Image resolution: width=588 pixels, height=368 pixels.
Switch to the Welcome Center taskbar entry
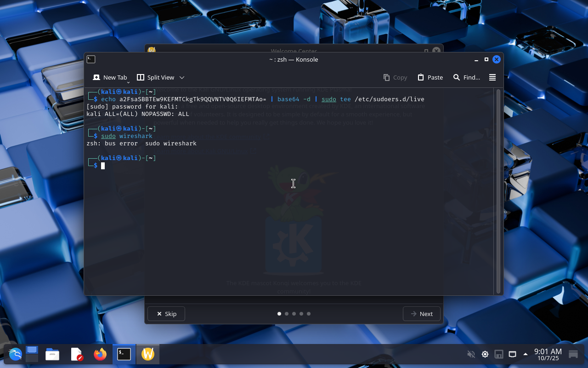tap(147, 354)
